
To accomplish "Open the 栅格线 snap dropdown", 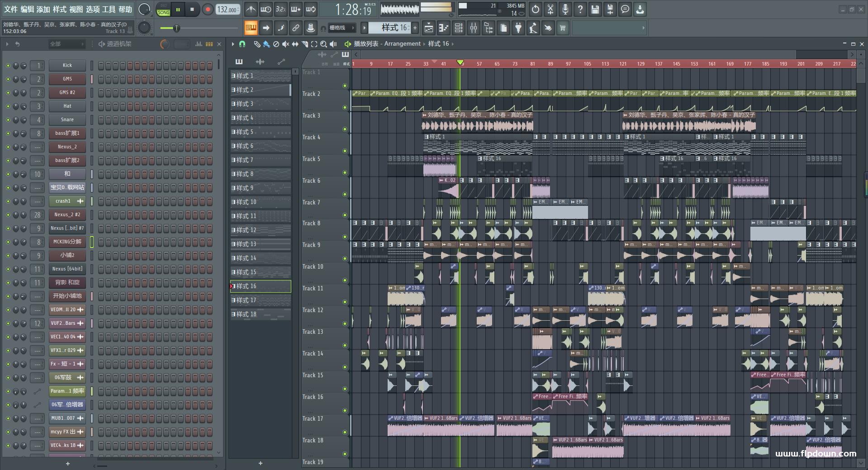I will [342, 28].
